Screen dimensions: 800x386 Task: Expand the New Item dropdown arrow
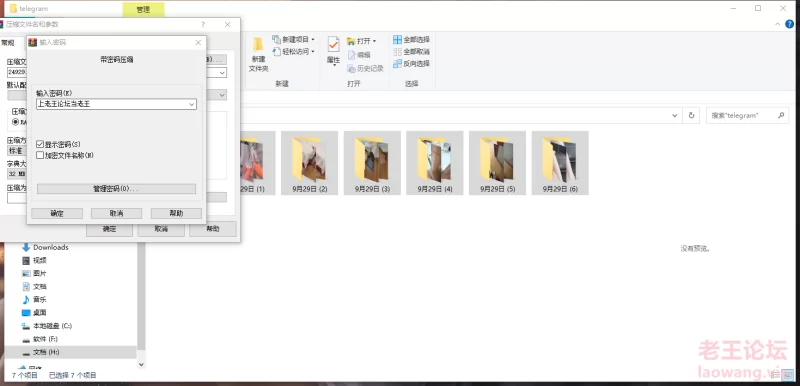pyautogui.click(x=313, y=39)
